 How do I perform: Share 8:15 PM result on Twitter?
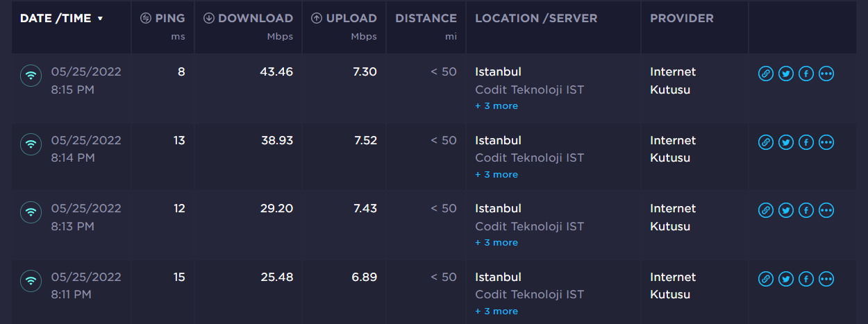(x=785, y=74)
